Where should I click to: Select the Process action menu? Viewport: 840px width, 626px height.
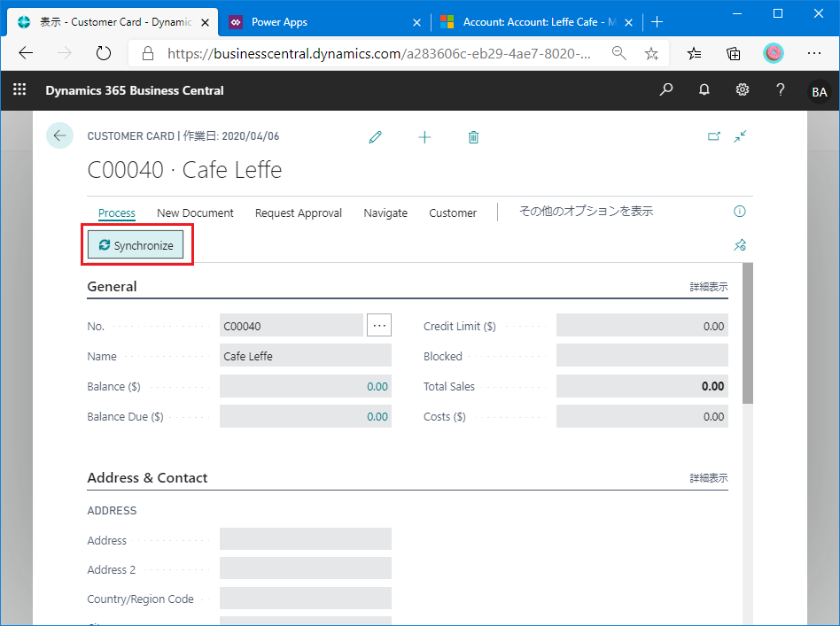[x=117, y=213]
